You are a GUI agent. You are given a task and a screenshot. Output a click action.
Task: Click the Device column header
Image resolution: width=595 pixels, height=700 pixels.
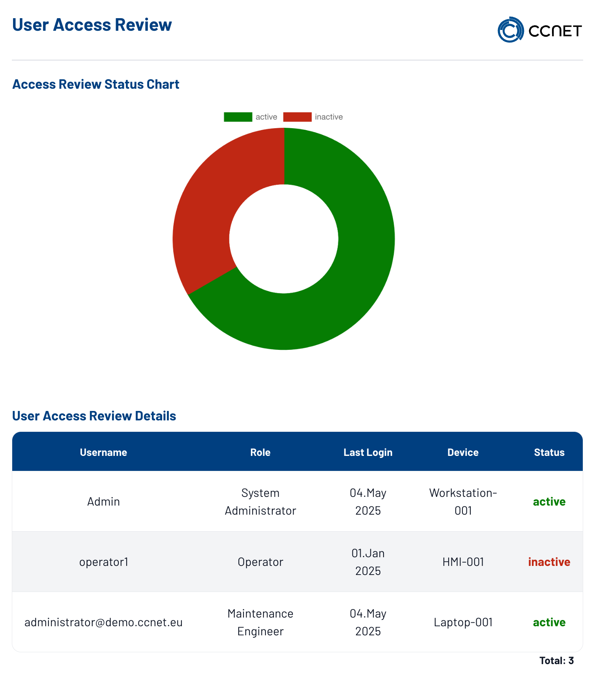pos(463,452)
